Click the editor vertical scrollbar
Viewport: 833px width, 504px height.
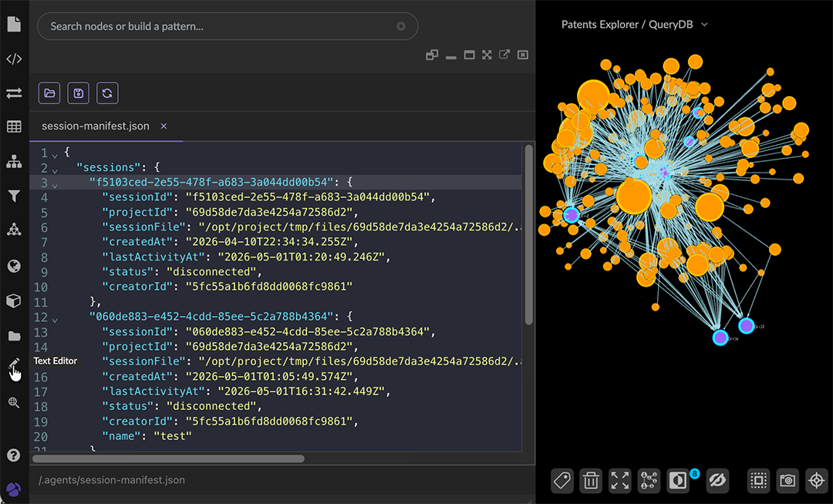pos(528,234)
